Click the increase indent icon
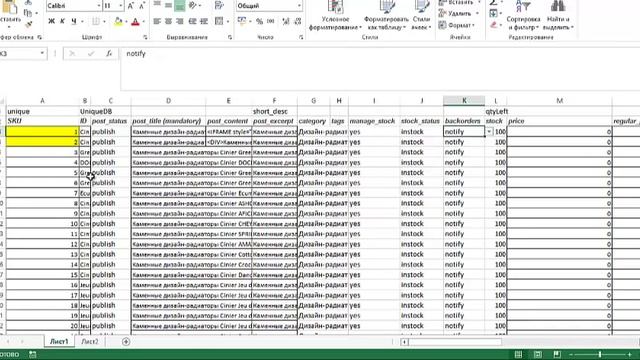This screenshot has width=640, height=360. tap(204, 21)
